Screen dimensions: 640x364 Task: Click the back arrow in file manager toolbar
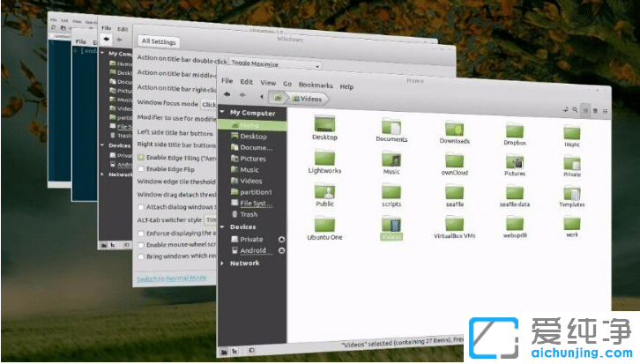pyautogui.click(x=227, y=95)
